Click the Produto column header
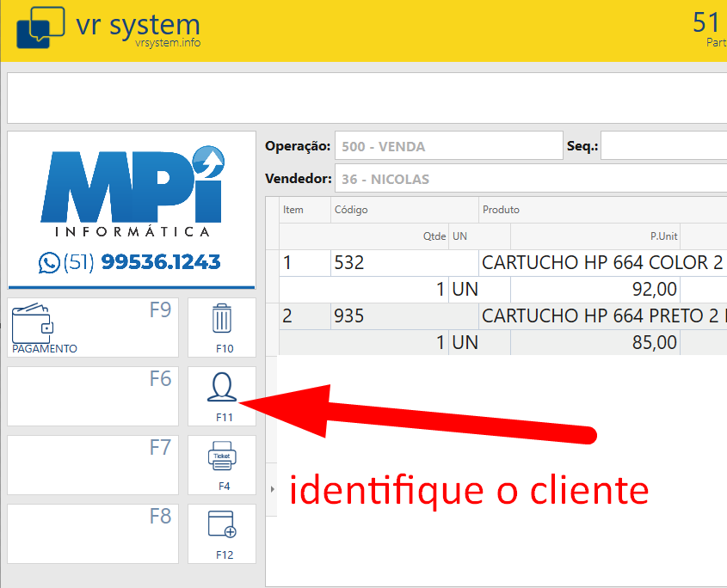Image resolution: width=727 pixels, height=588 pixels. [602, 210]
